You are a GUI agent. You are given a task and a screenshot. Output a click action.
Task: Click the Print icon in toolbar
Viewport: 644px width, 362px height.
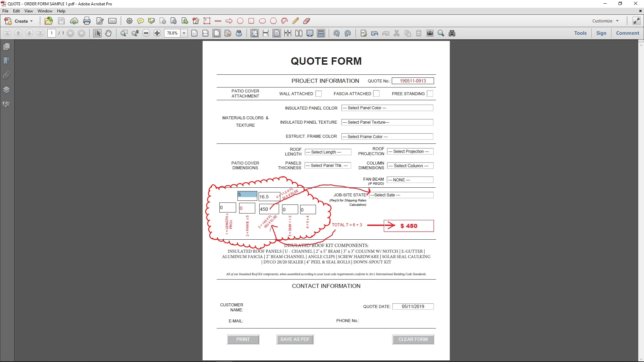(x=87, y=21)
